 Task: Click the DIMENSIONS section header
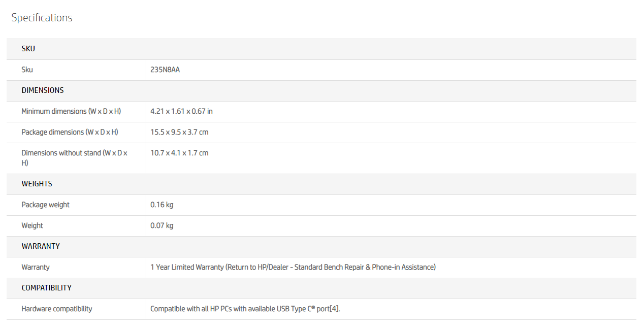(x=43, y=90)
